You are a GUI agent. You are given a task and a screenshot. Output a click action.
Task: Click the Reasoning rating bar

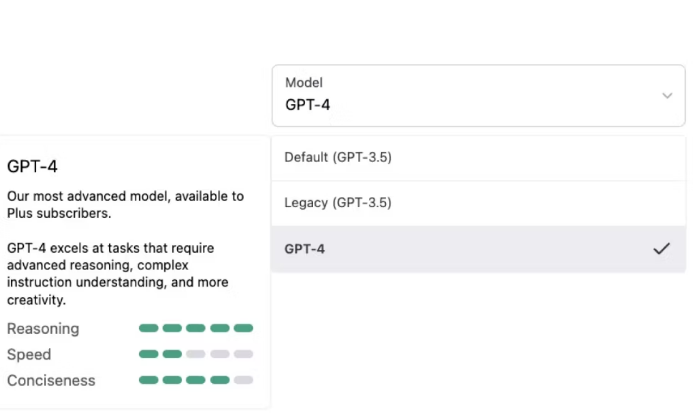196,328
